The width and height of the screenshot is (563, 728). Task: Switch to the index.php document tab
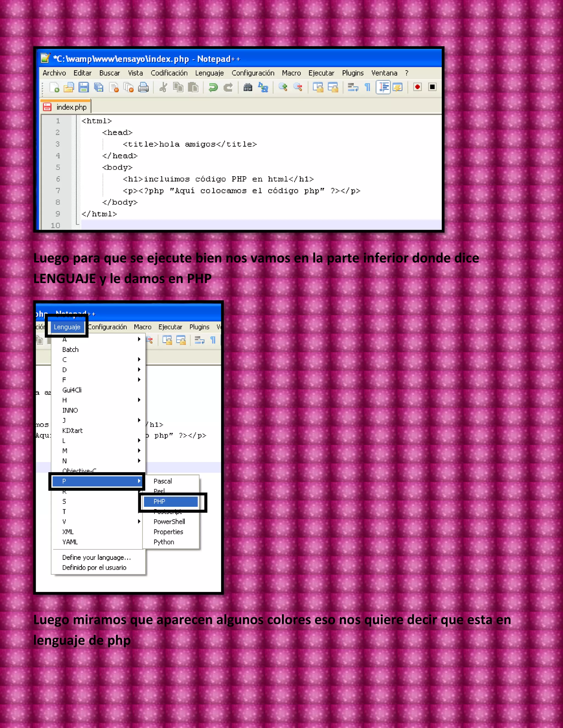point(71,107)
